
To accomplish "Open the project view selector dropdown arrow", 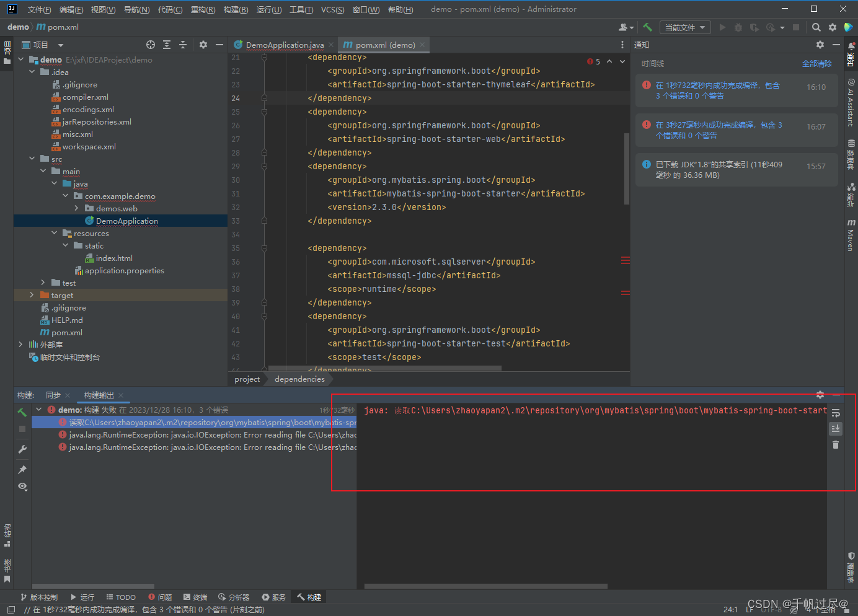I will pyautogui.click(x=61, y=45).
